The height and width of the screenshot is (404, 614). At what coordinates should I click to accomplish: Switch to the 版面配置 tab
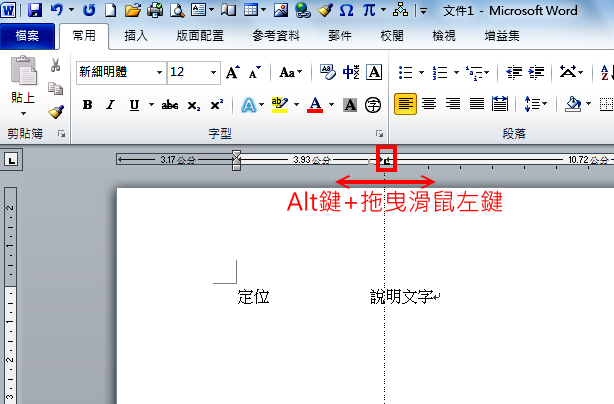coord(203,37)
